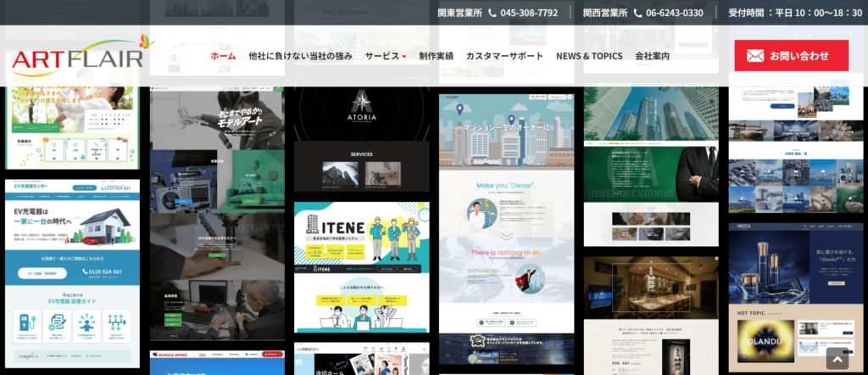
Task: Select 会社案内 in the navigation bar
Action: pos(652,56)
